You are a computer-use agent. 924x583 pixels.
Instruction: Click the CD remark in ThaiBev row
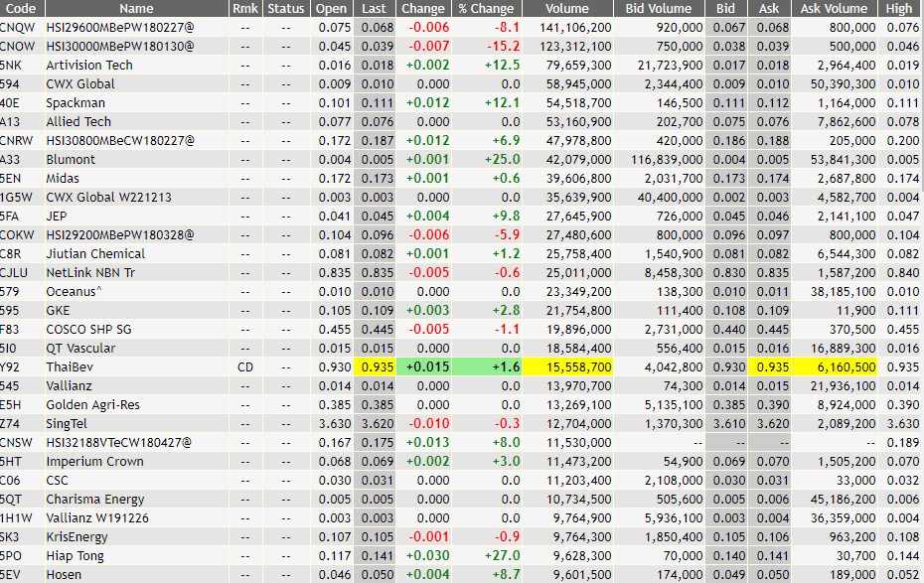[x=245, y=366]
